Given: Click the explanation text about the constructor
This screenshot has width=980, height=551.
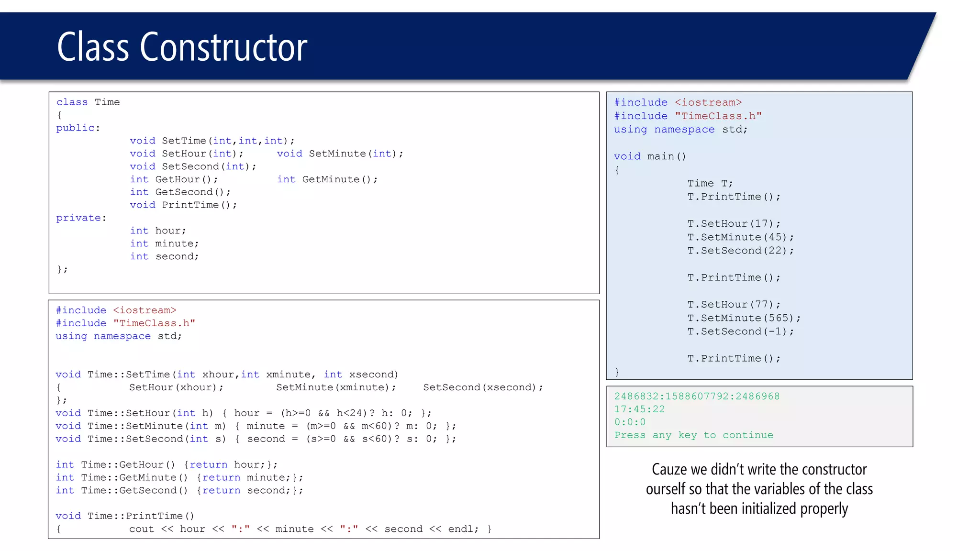Looking at the screenshot, I should coord(759,489).
